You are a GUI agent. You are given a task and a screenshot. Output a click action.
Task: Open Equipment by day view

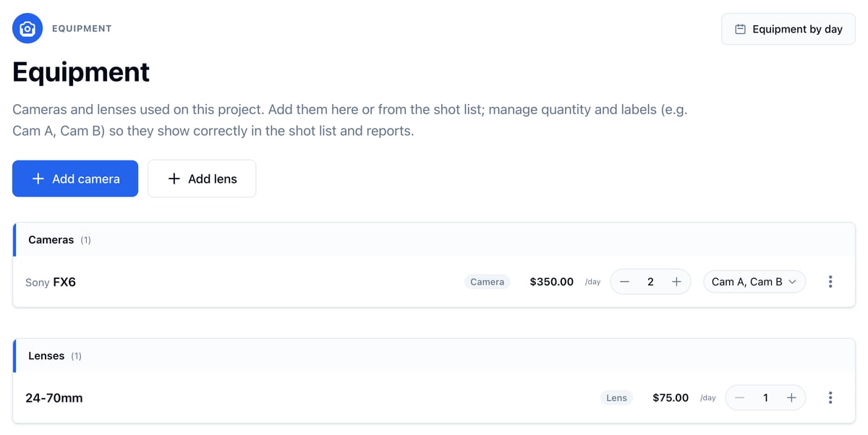[788, 29]
